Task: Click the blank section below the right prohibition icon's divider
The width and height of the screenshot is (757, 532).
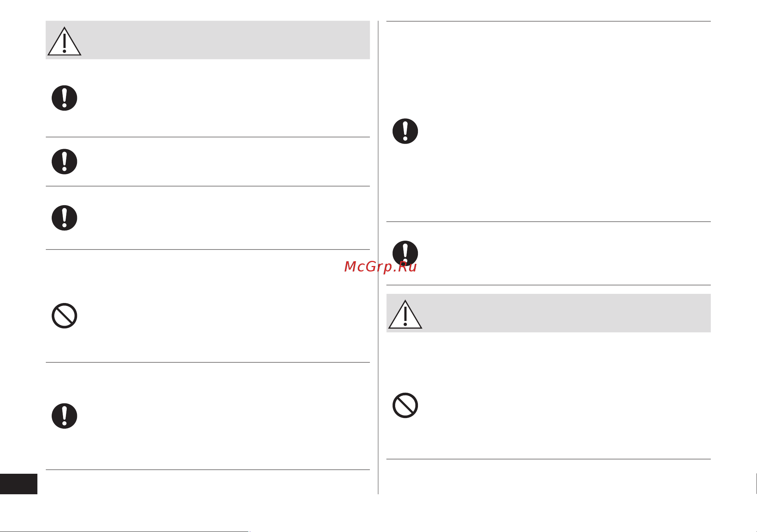Action: tap(548, 476)
